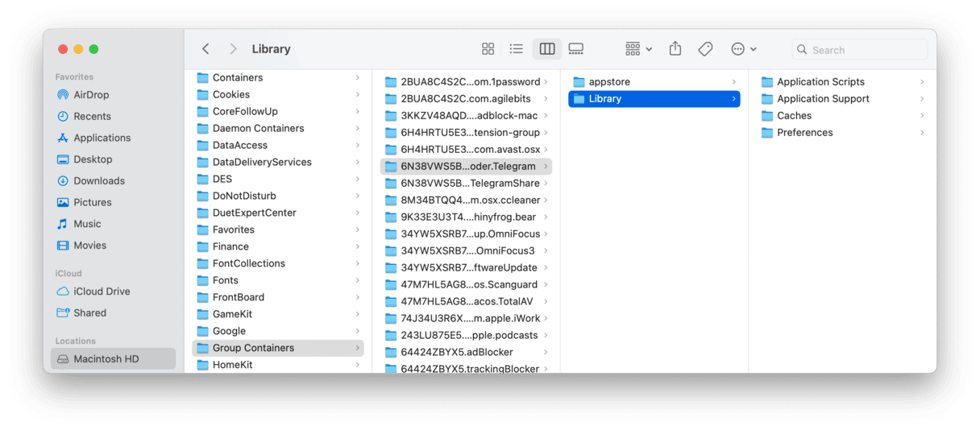
Task: Select Macintosh HD under Locations
Action: tap(114, 359)
